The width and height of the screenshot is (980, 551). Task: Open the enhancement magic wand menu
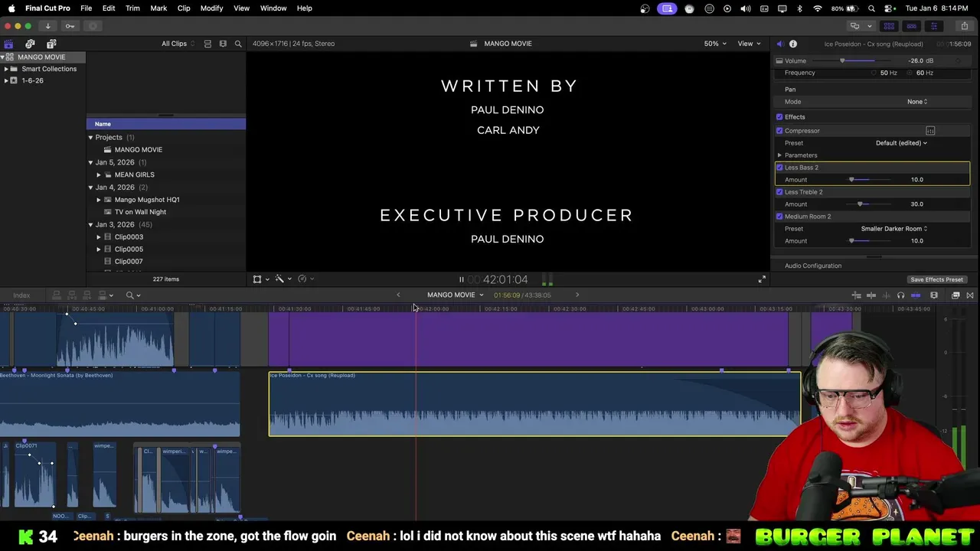point(283,279)
